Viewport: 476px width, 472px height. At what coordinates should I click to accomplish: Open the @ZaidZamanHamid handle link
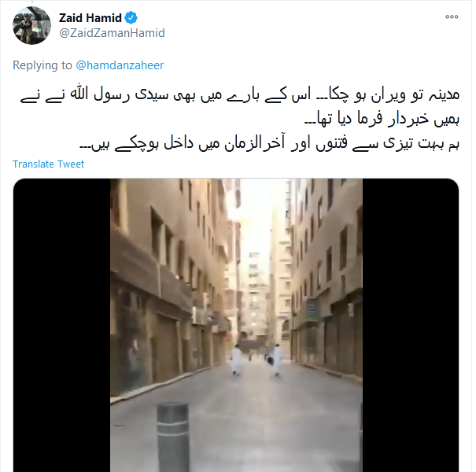point(112,33)
